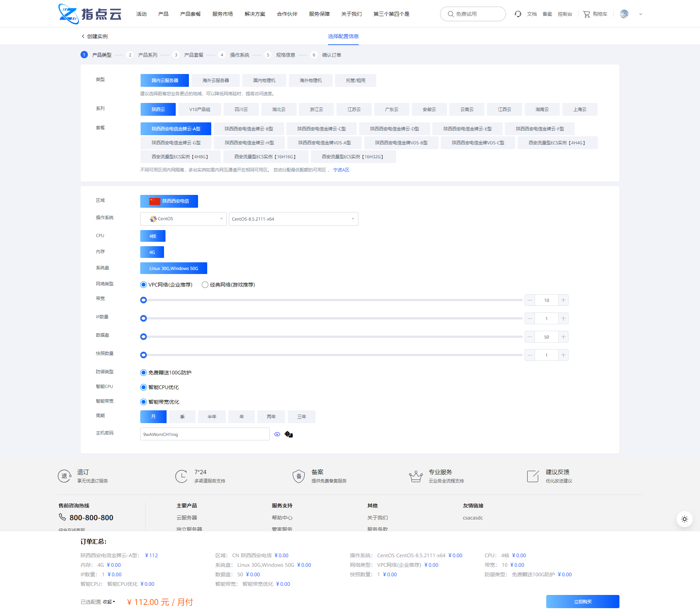Click the 数据盘 slider handle
This screenshot has height=614, width=700.
[144, 337]
